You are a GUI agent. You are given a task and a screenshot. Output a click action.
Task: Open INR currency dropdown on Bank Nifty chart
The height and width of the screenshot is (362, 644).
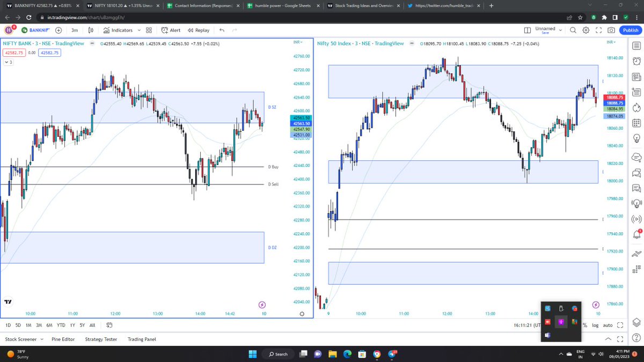pyautogui.click(x=298, y=42)
